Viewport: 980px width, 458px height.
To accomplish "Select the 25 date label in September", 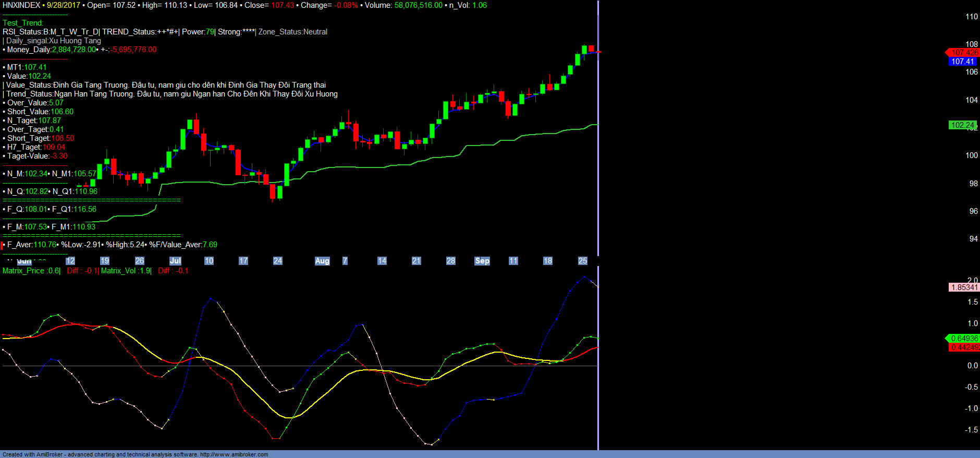I will tap(583, 261).
